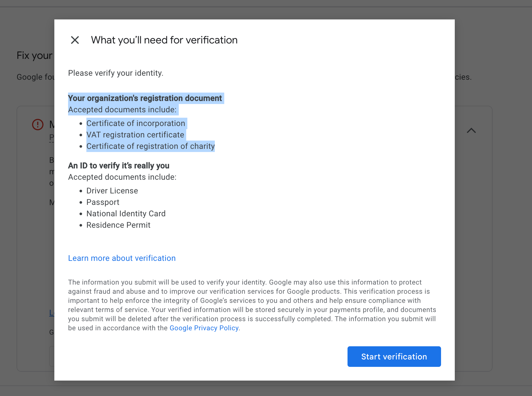Collapse the card using the up chevron
532x396 pixels.
pyautogui.click(x=471, y=131)
